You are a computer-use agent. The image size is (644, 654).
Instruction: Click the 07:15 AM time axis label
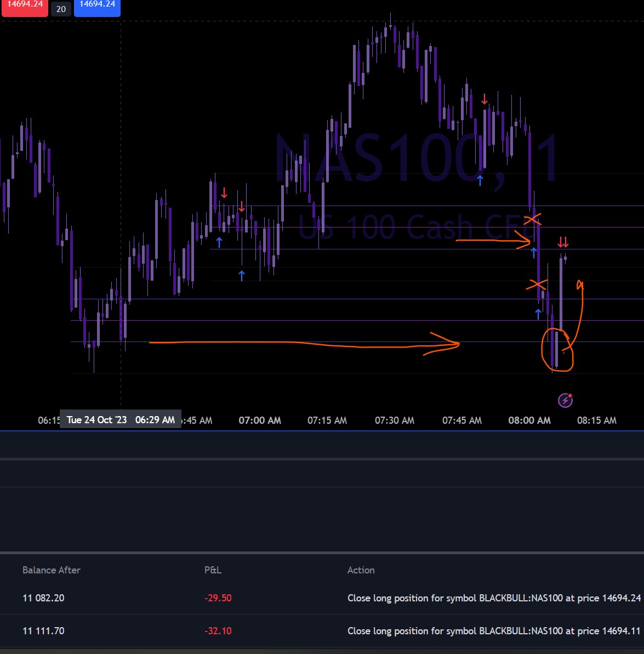click(x=327, y=420)
